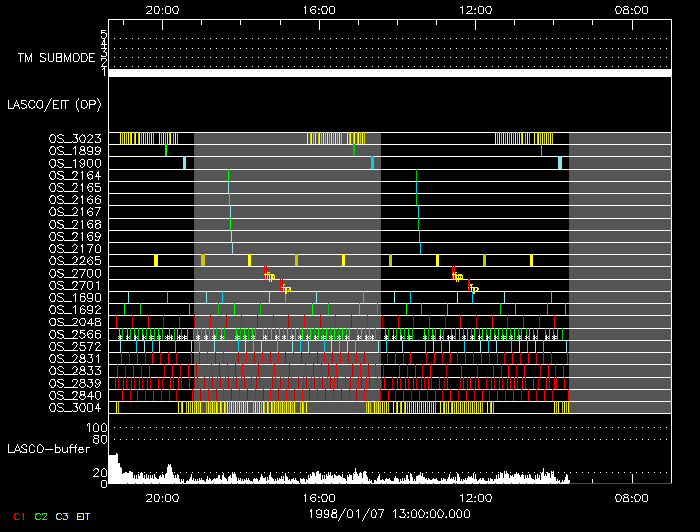Screen dimensions: 700x532
Task: Click the bottom axis 12:00 time label
Action: [x=475, y=498]
